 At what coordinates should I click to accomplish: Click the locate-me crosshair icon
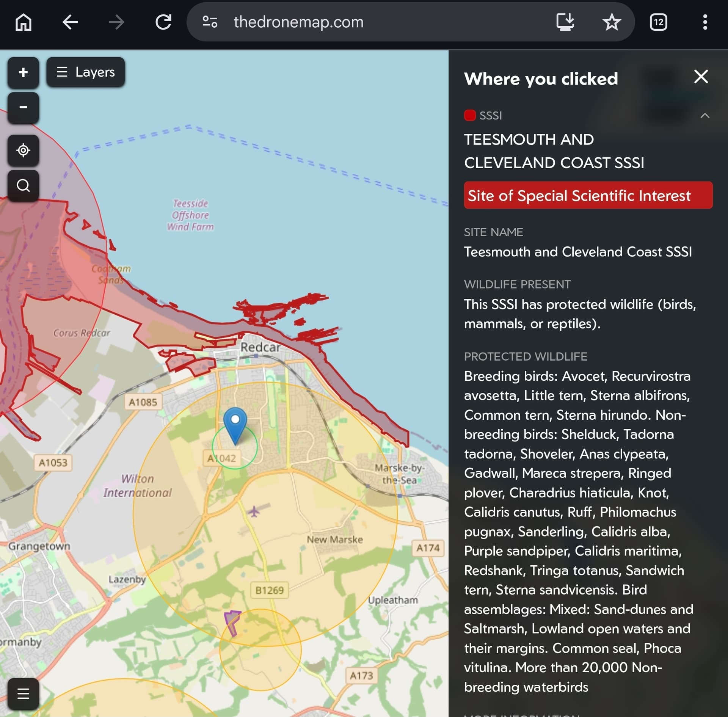pos(23,151)
